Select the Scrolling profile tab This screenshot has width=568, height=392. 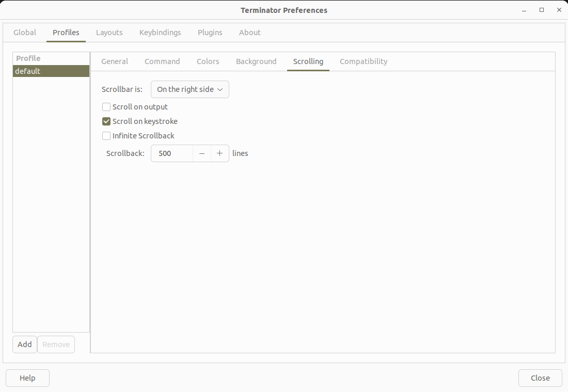click(308, 61)
